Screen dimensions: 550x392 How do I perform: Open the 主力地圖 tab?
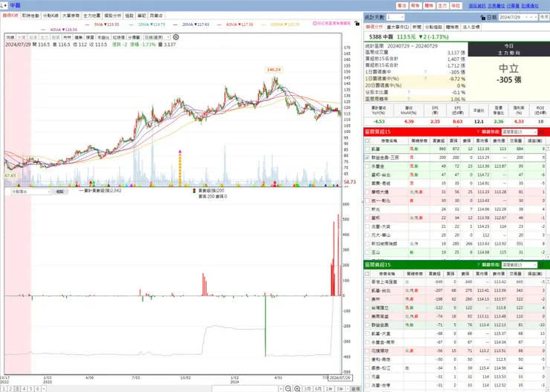point(91,16)
